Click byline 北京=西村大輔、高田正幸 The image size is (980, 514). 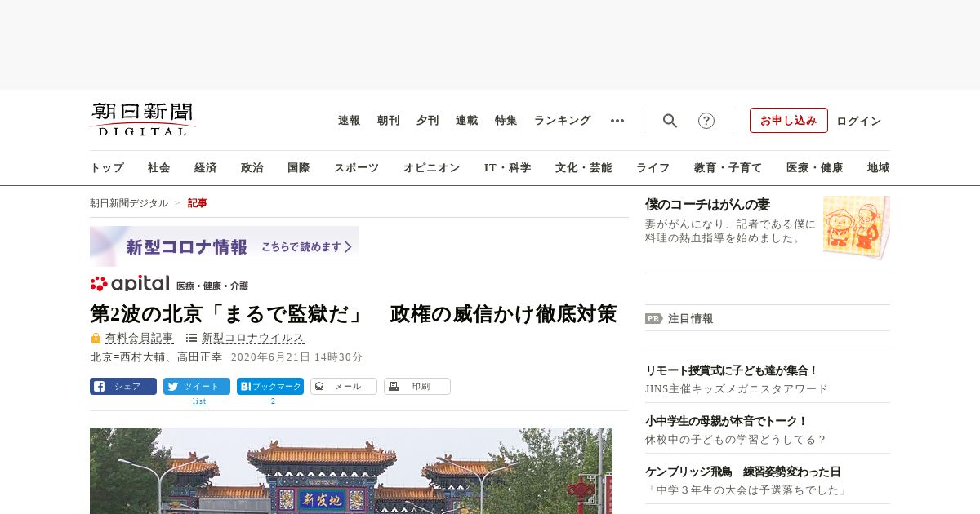[x=156, y=357]
